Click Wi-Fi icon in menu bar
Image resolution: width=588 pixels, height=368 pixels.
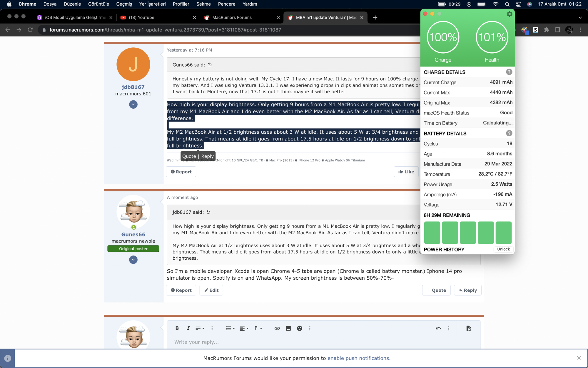[x=495, y=4]
